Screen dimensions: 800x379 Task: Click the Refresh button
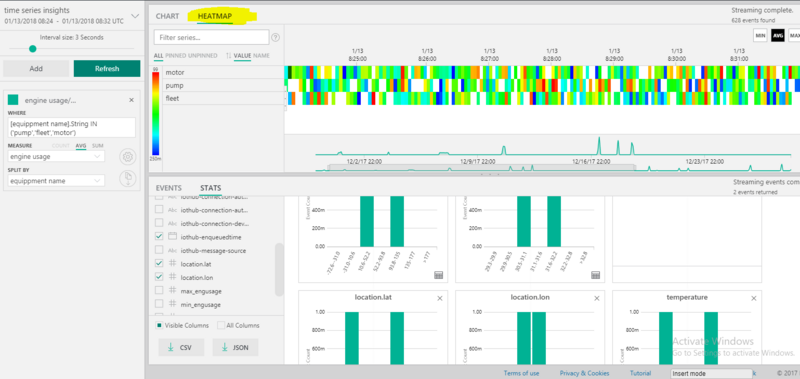coord(107,68)
